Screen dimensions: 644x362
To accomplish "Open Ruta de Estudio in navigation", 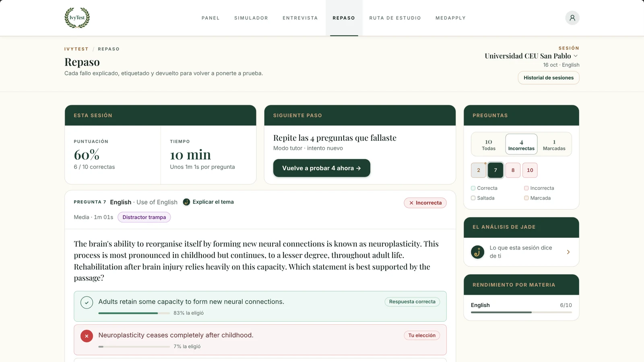I will pyautogui.click(x=395, y=18).
